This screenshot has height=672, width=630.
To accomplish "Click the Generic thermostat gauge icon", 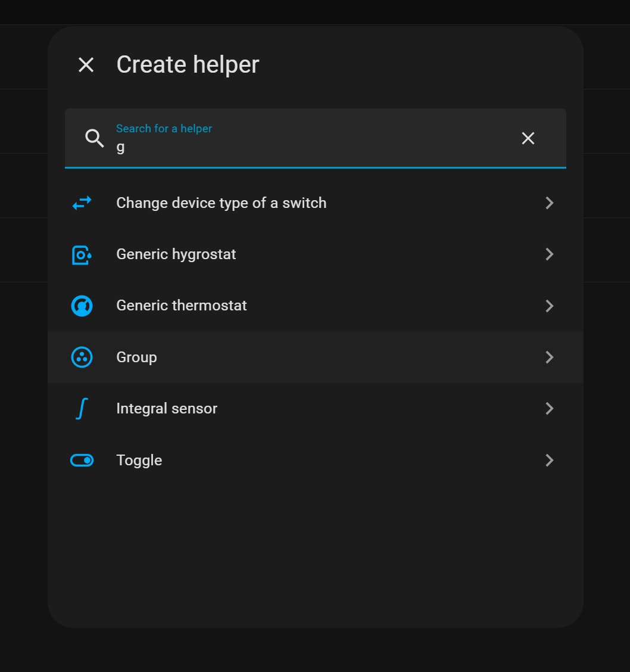I will coord(82,306).
